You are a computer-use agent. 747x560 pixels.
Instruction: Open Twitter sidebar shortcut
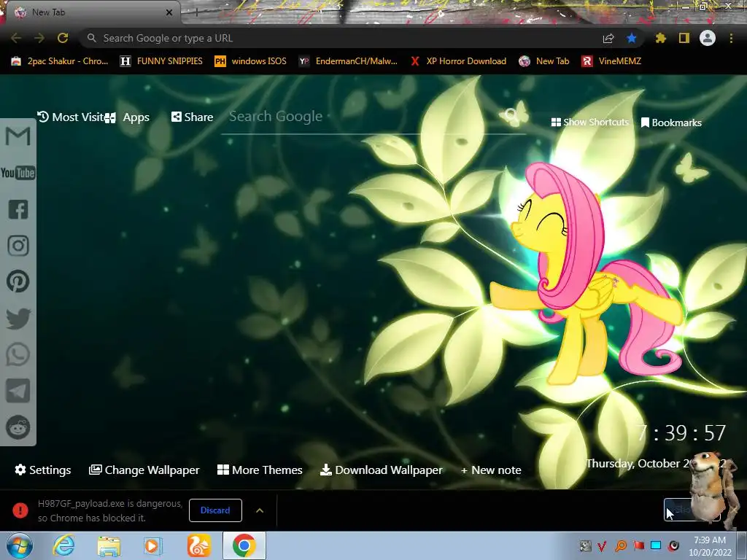pos(18,319)
